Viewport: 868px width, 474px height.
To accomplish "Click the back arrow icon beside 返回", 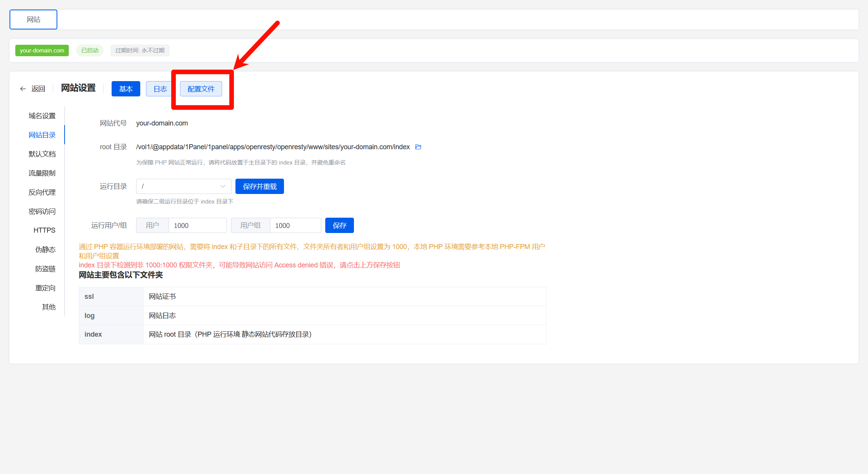I will coord(23,89).
